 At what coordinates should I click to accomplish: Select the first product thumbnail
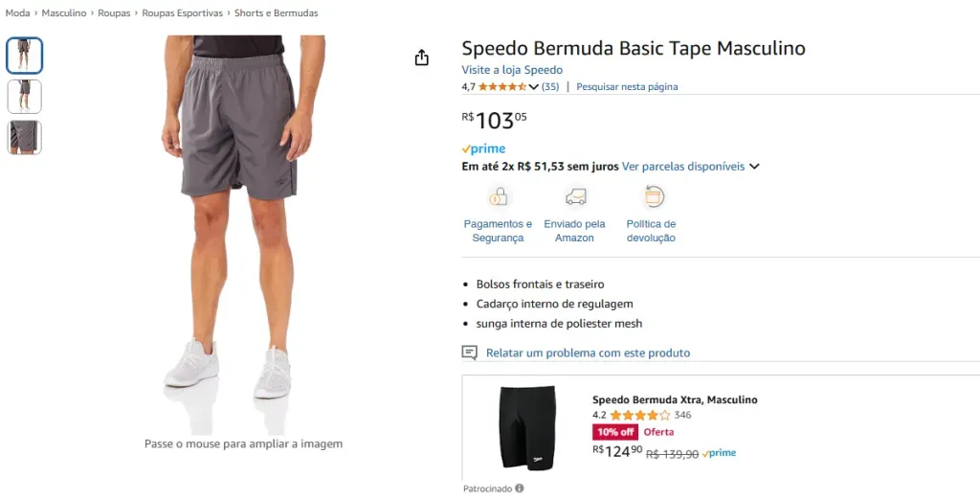tap(25, 56)
